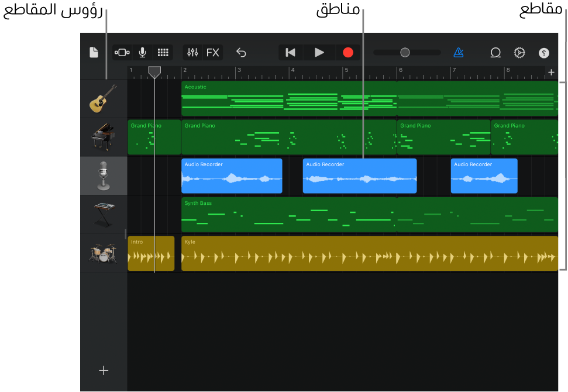Screen dimensions: 568x392
Task: Toggle the metronome on or off
Action: click(459, 53)
